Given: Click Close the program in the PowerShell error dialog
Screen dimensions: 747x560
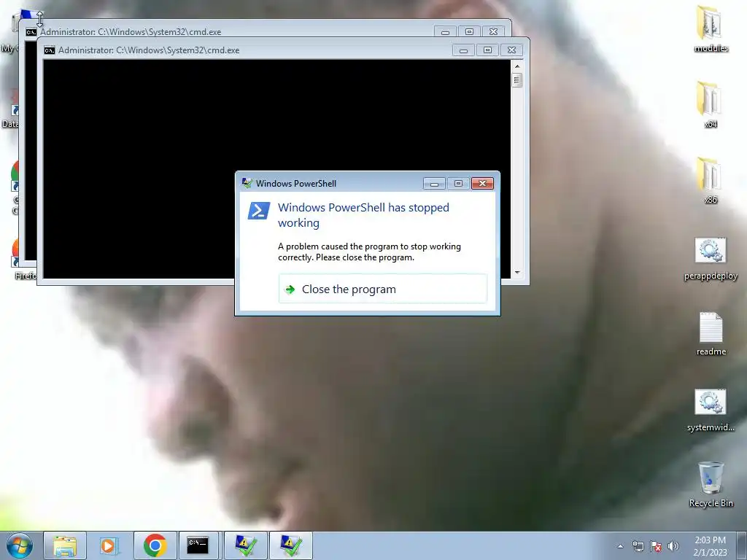Looking at the screenshot, I should [382, 289].
